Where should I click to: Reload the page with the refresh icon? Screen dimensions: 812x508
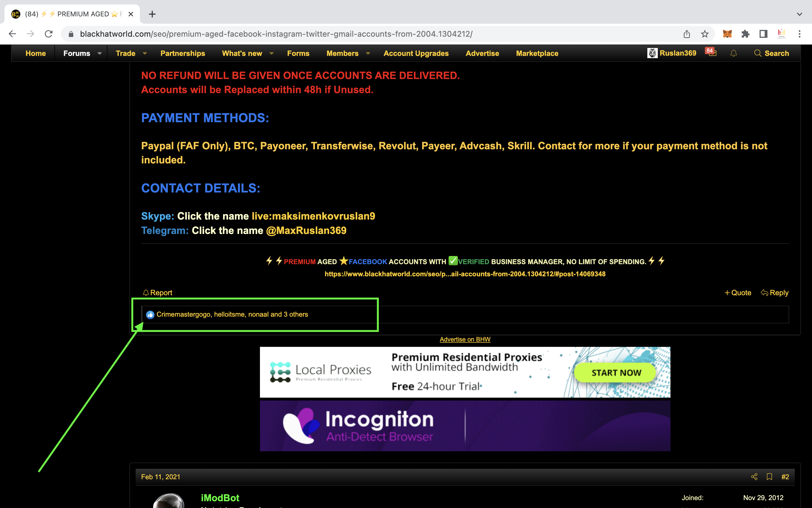[49, 34]
